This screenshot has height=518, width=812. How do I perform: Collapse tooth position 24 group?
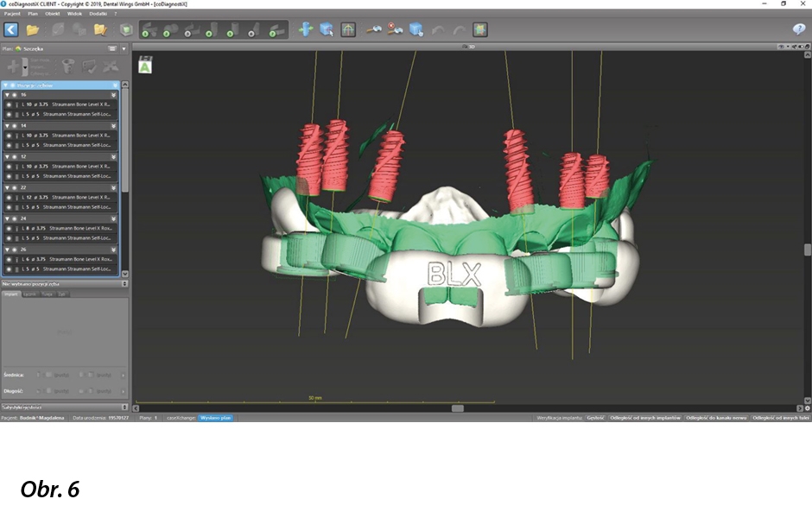coord(7,218)
